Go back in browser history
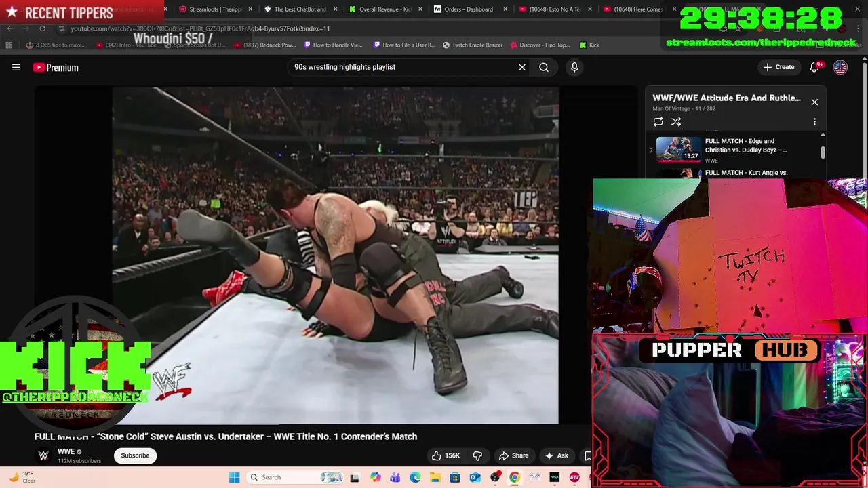The image size is (868, 488). click(9, 28)
